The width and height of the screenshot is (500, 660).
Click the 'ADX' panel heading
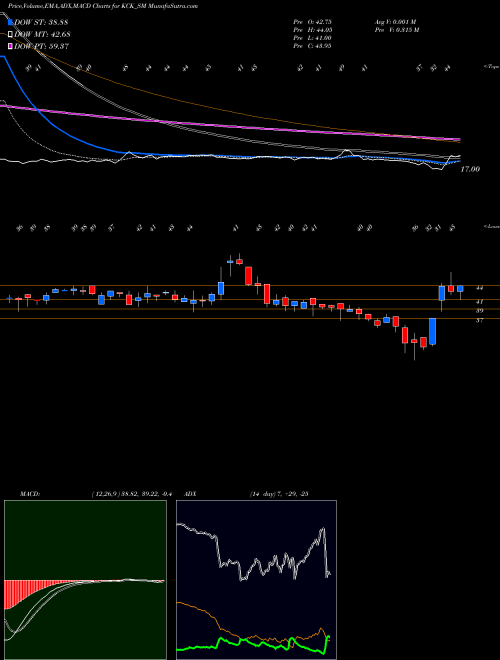coord(192,494)
